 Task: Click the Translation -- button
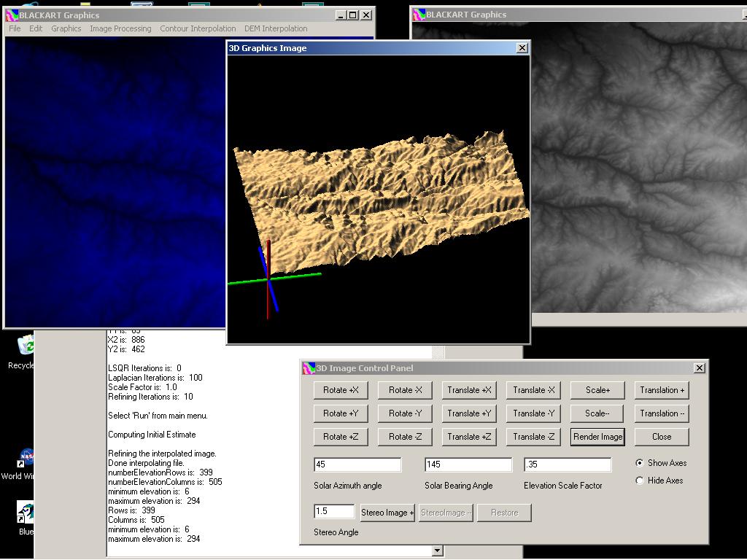point(662,413)
